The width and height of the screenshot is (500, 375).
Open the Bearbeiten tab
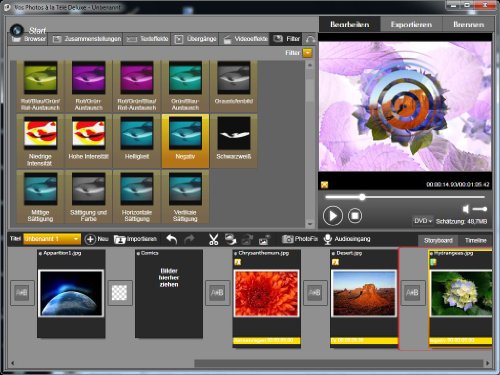coord(349,24)
